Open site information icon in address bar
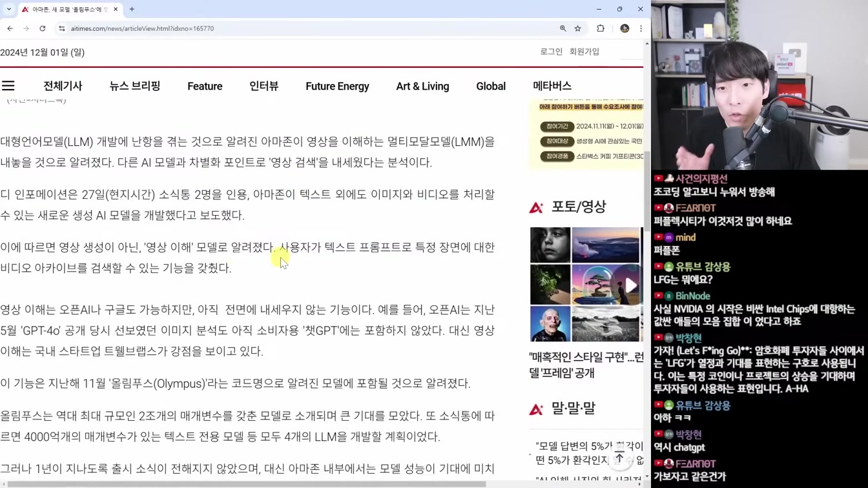Viewport: 868px width, 488px height. coord(62,28)
